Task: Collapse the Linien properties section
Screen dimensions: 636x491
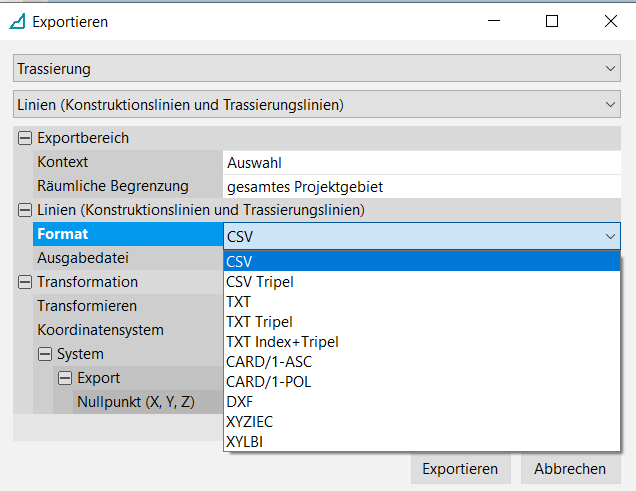Action: 25,210
